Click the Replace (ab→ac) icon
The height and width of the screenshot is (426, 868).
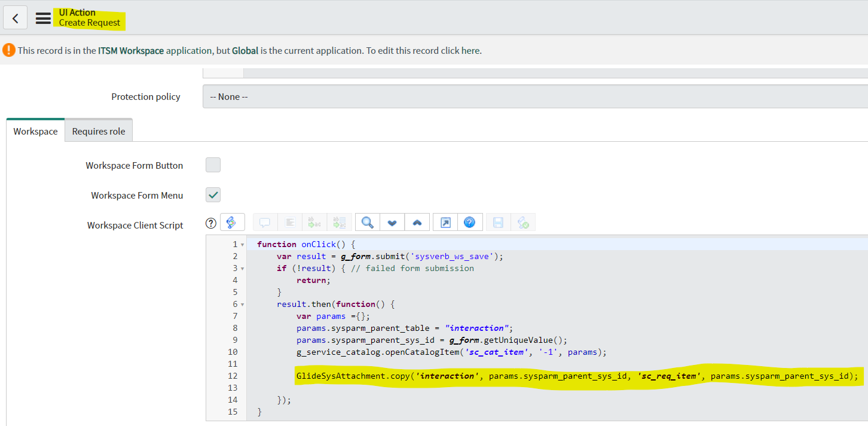(314, 222)
